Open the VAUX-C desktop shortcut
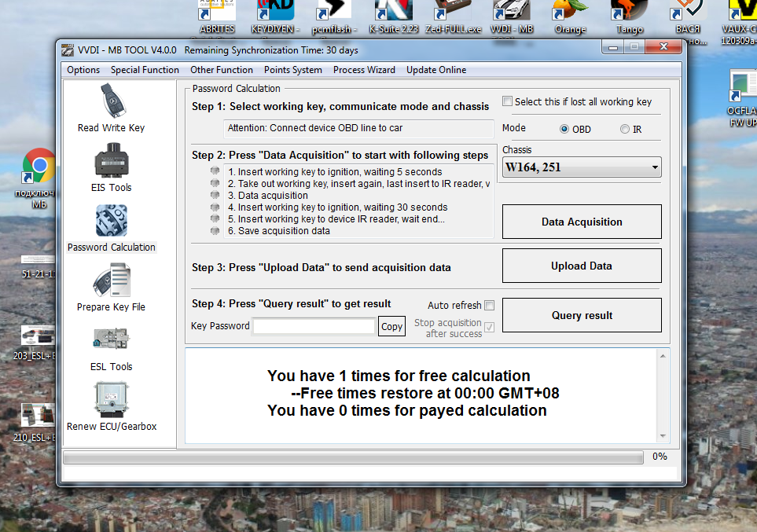The image size is (757, 532). tap(739, 22)
